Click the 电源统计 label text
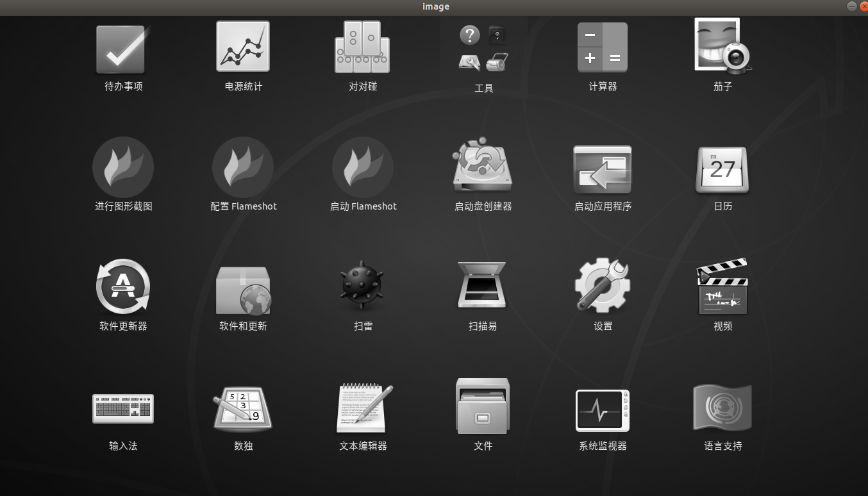The image size is (868, 496). tap(244, 87)
